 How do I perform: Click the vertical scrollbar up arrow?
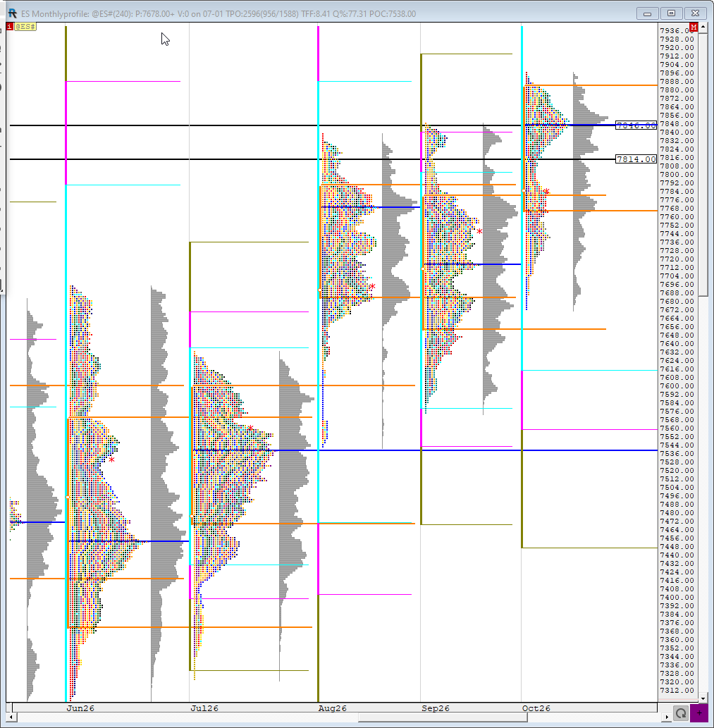(x=703, y=27)
